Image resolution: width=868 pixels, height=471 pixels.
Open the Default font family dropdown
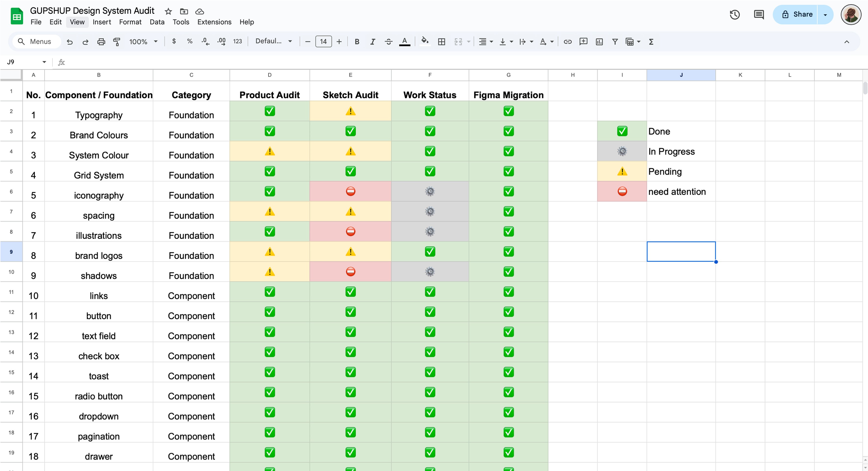click(x=274, y=41)
